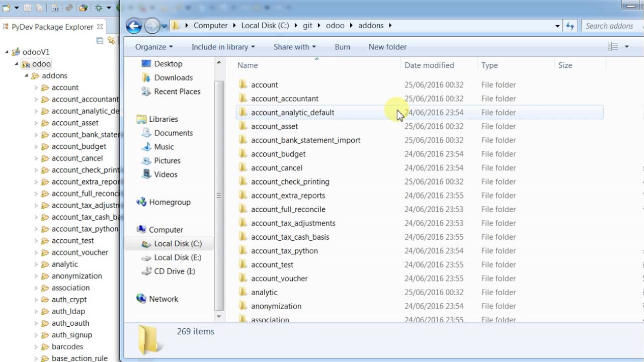Open Desktop in the navigation pane
Screen dimensions: 644x362
[x=162, y=64]
